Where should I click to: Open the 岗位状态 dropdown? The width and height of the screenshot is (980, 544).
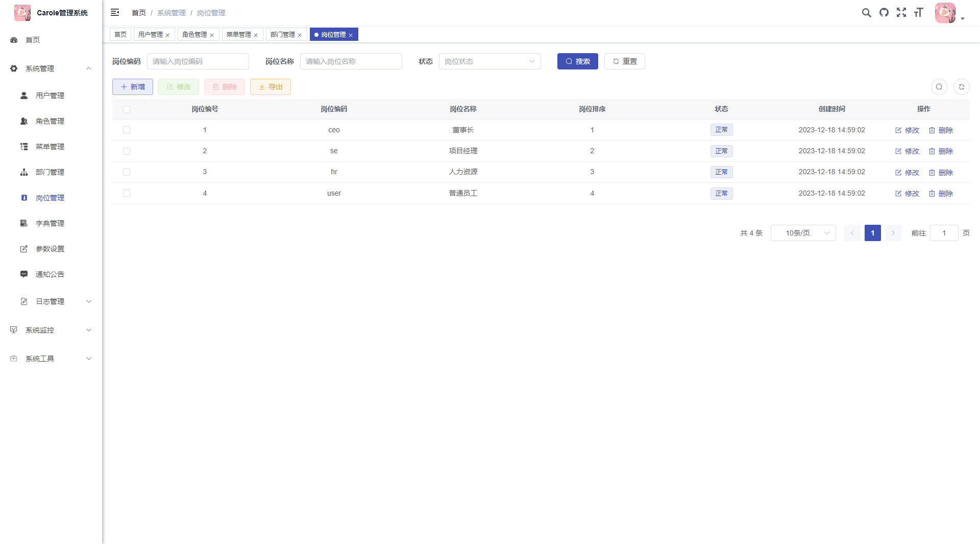490,61
